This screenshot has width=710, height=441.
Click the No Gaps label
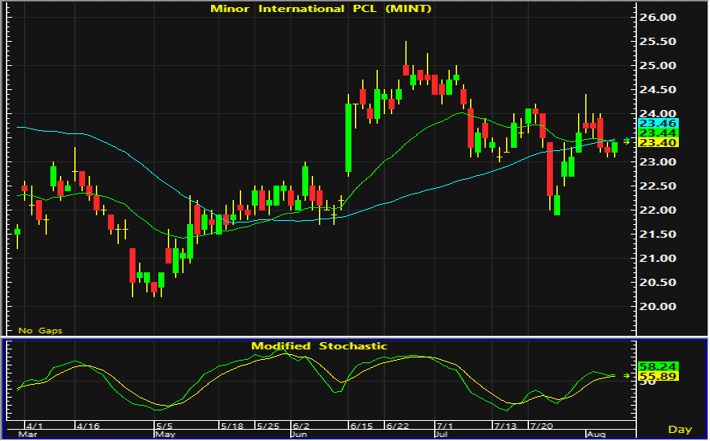click(40, 331)
